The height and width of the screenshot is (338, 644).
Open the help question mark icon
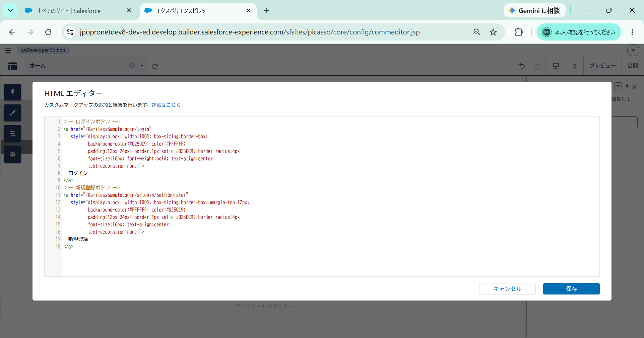[x=575, y=66]
